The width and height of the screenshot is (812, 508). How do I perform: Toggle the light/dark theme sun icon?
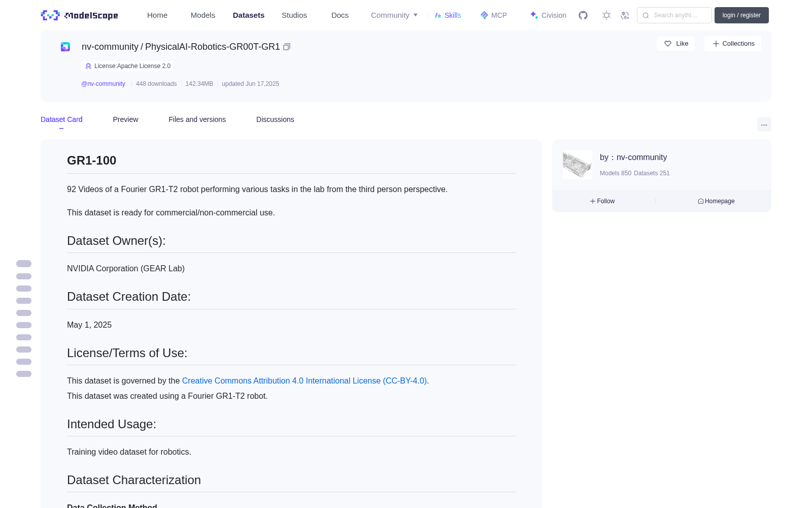click(606, 15)
